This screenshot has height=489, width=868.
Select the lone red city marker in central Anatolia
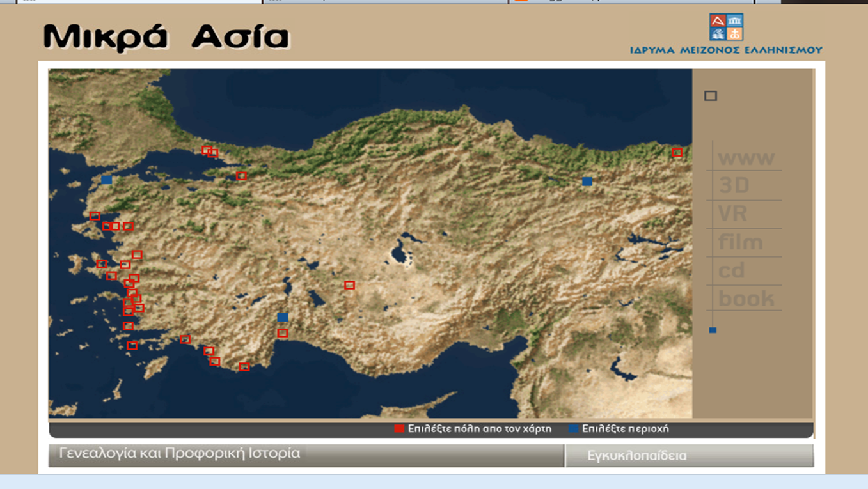349,285
